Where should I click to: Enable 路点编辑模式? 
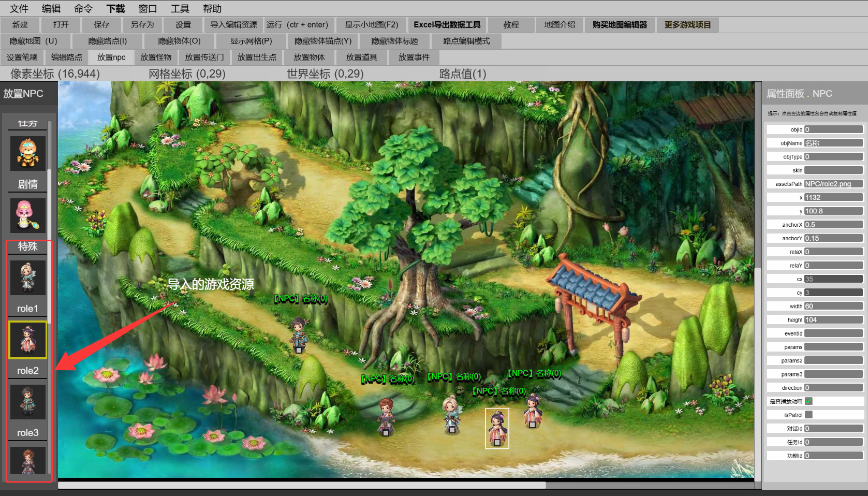point(466,41)
